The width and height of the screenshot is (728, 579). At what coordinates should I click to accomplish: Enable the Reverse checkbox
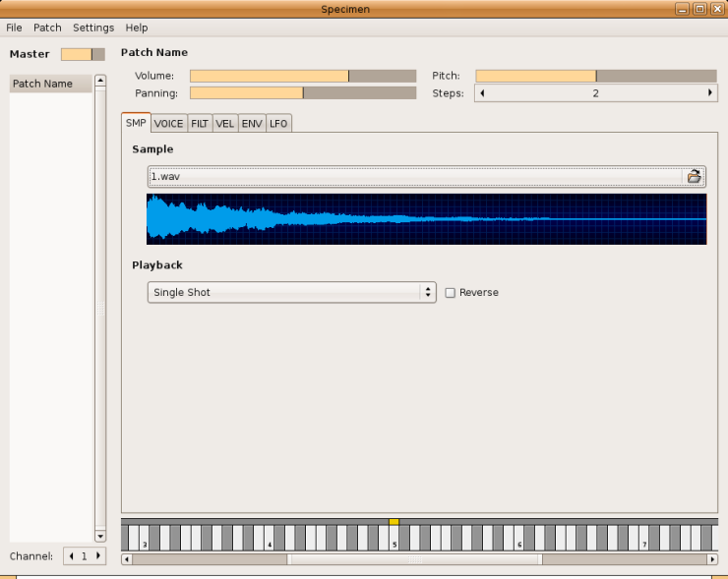click(x=451, y=293)
